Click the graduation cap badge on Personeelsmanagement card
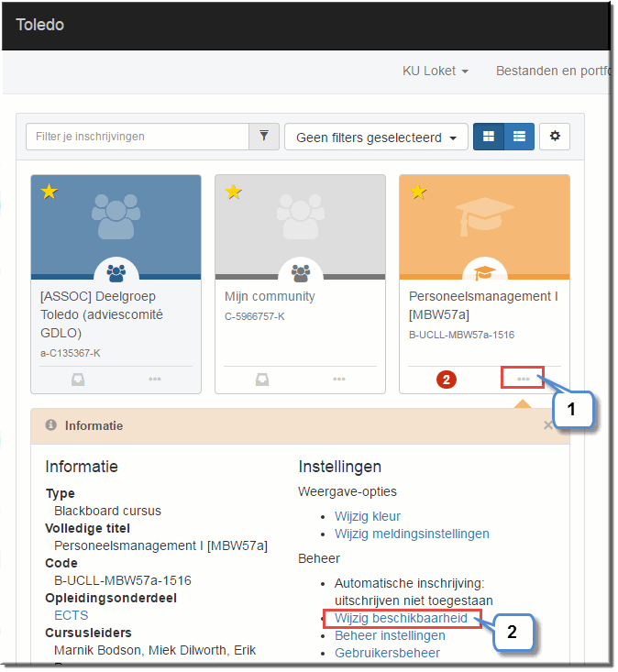The height and width of the screenshot is (672, 618). point(485,272)
